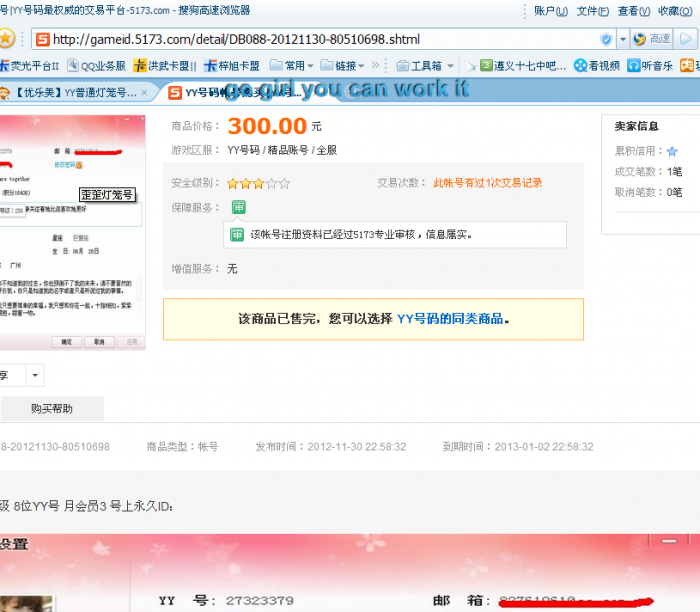Viewport: 700px width, 612px height.
Task: Click the 到期时间 2013-01-02 22:58:32 text
Action: click(518, 446)
